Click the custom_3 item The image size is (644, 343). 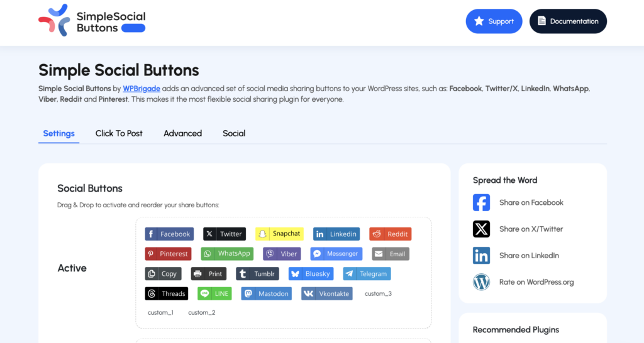[378, 294]
